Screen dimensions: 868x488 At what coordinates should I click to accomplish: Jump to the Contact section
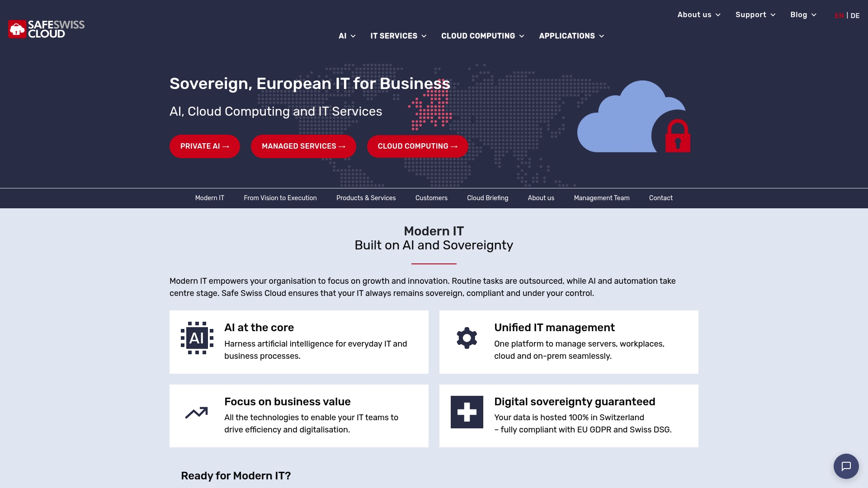661,198
